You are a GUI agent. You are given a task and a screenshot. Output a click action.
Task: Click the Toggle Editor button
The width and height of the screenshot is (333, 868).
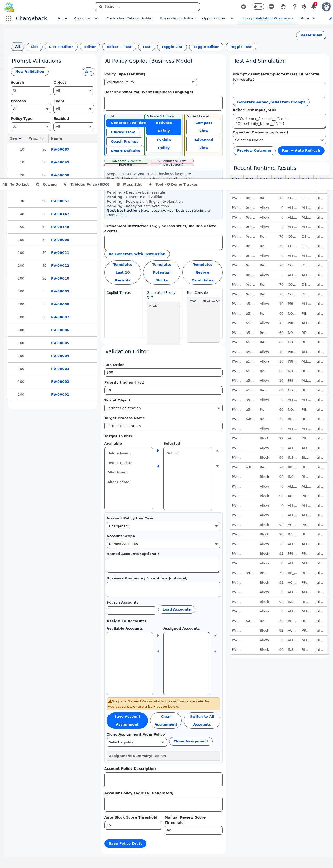click(206, 47)
